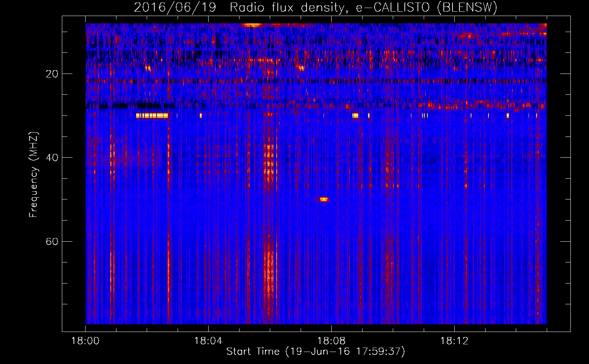Click the 18:08 time axis label
589x364 pixels.
coord(331,341)
